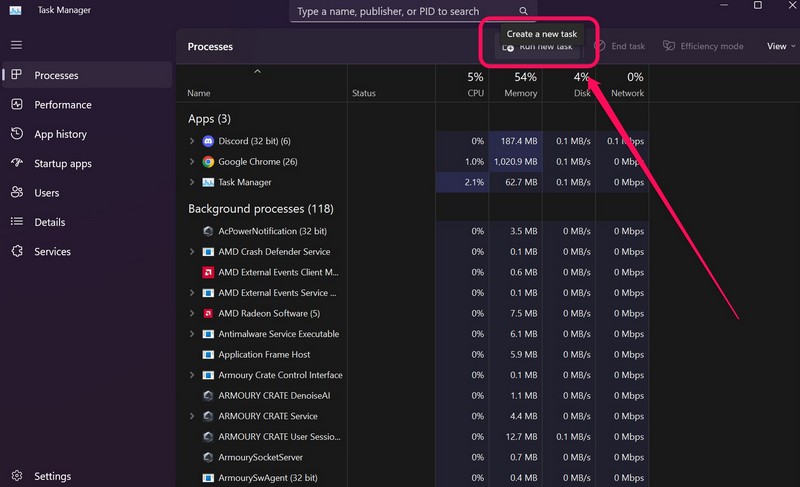
Task: Expand the Google Chrome process group
Action: pos(192,162)
